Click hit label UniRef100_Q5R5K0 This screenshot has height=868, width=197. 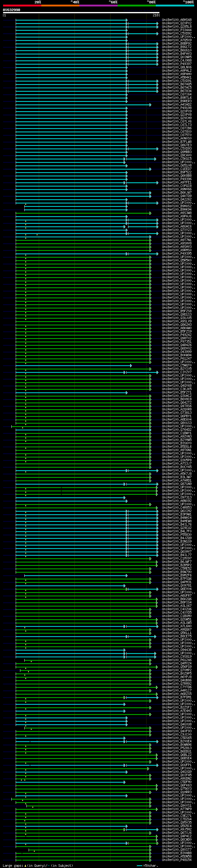(x=177, y=260)
